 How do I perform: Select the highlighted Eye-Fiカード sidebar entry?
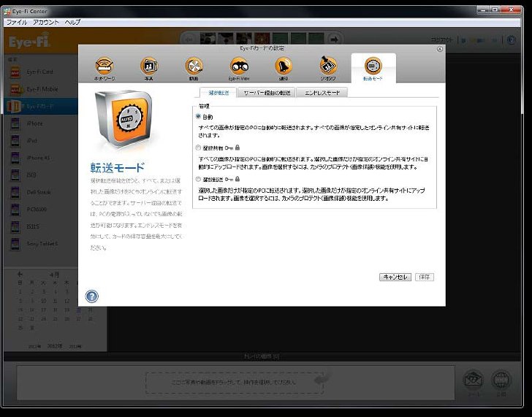point(41,107)
